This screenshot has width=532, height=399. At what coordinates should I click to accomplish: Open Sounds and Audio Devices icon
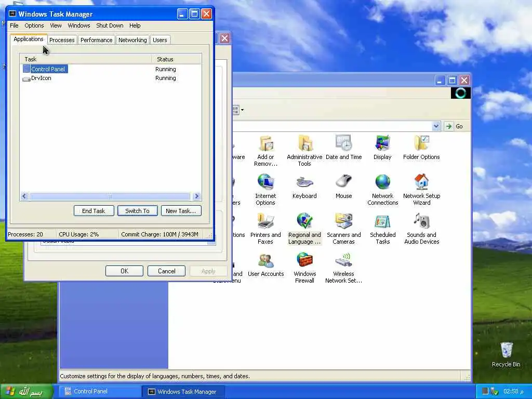coord(421,229)
